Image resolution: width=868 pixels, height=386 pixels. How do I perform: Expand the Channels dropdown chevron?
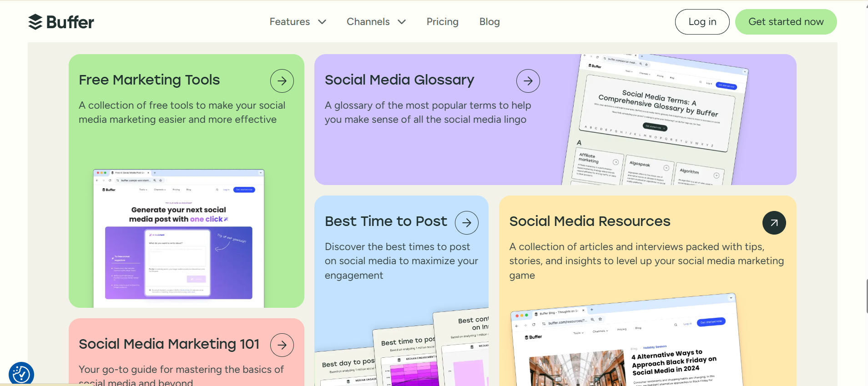click(x=402, y=22)
